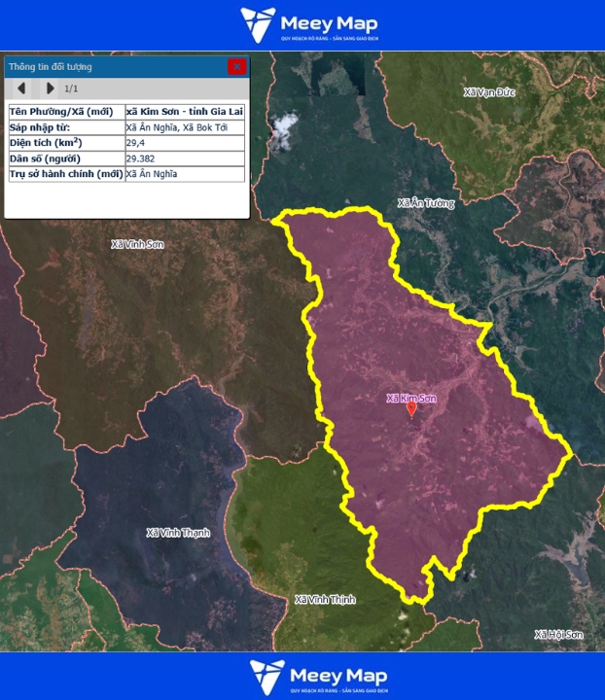605x700 pixels.
Task: Select the Xã Vĩnh Sơn map label
Action: (x=137, y=244)
